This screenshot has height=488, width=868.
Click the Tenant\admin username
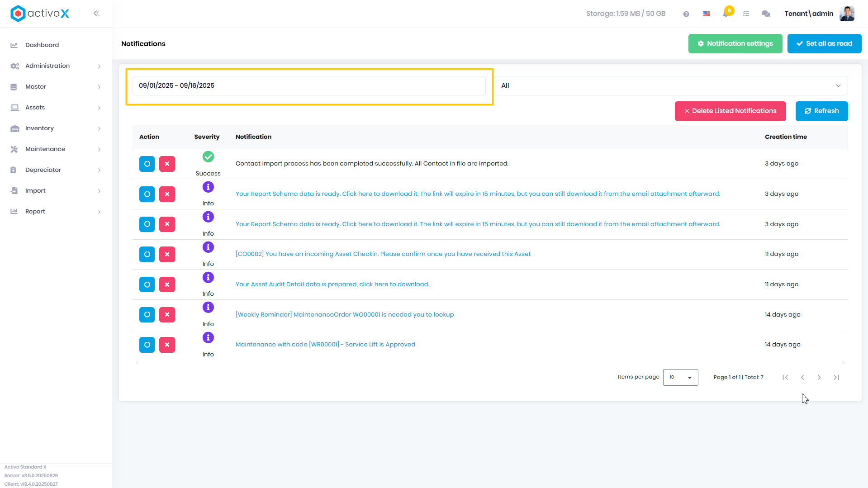[x=809, y=14]
